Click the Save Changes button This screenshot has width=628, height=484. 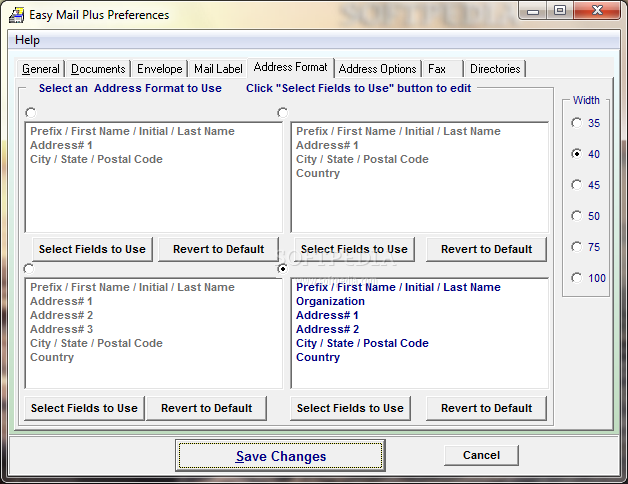(280, 456)
